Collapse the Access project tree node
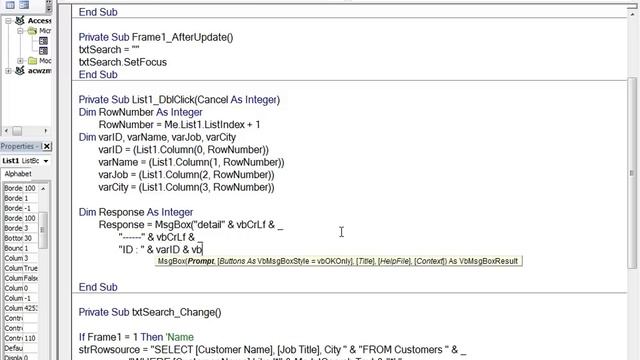Screen dimensions: 640x360 [x=8, y=20]
